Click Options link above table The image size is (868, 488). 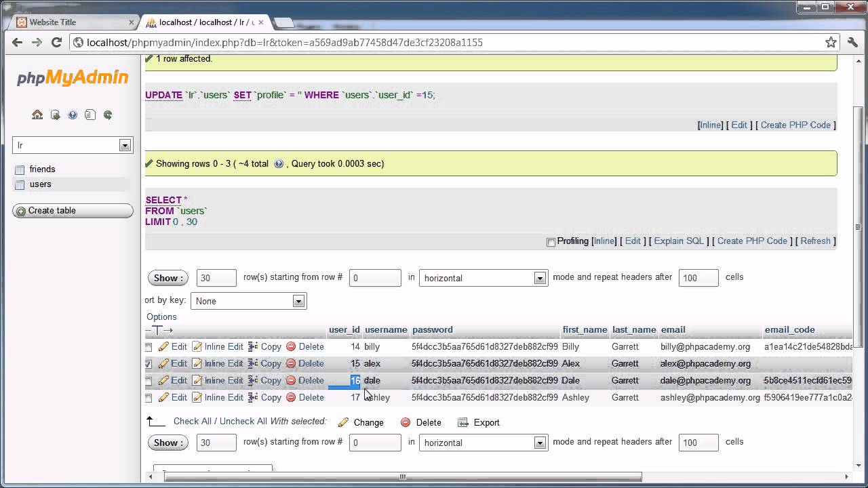click(x=161, y=317)
